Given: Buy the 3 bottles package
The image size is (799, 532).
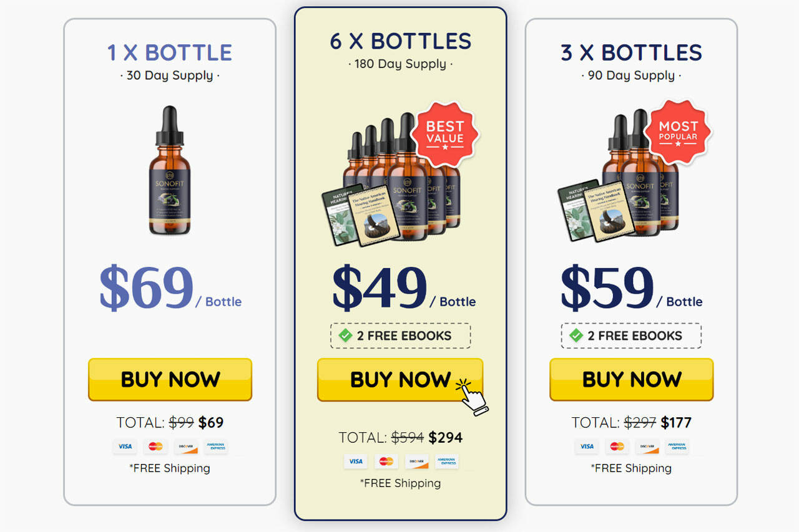Looking at the screenshot, I should coord(631,379).
